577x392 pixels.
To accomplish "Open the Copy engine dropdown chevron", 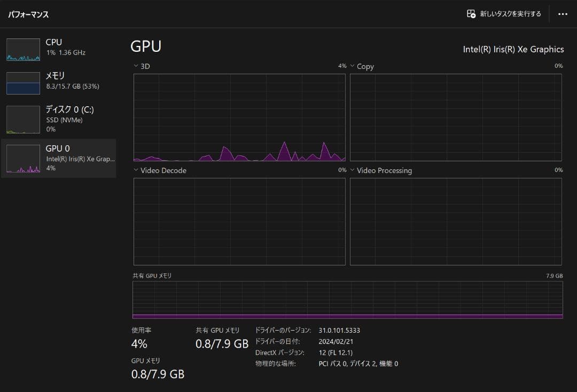I will [x=353, y=66].
